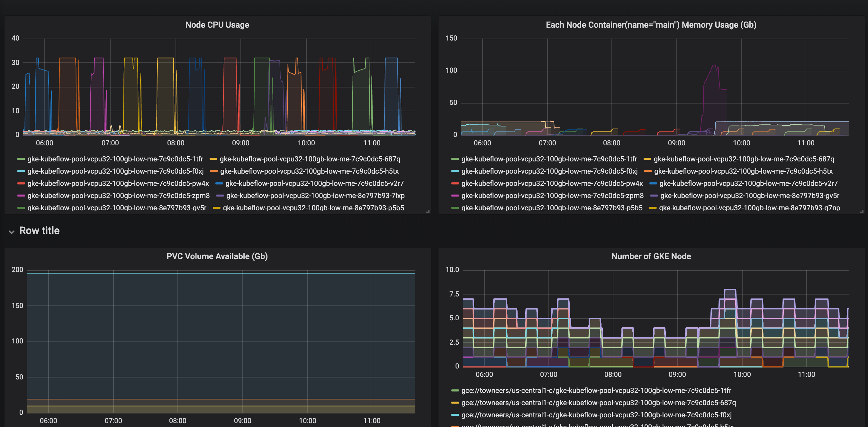This screenshot has height=427, width=868.
Task: Click the blue v2r7 swatch in the Memory legend
Action: (x=653, y=183)
